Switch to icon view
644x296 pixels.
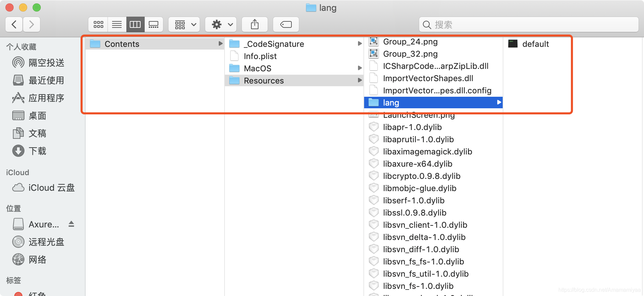tap(99, 24)
